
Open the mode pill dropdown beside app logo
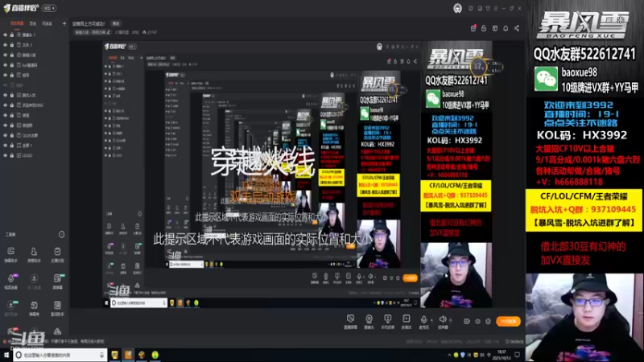pos(49,8)
